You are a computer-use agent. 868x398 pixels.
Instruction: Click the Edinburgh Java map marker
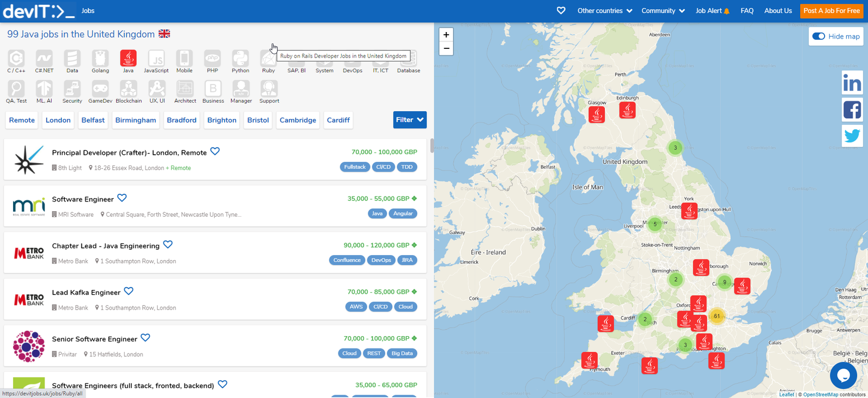click(x=628, y=110)
